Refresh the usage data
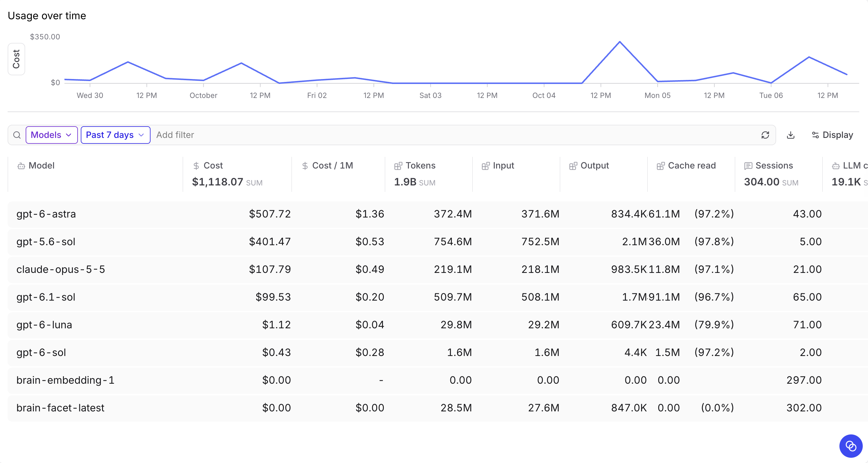The height and width of the screenshot is (463, 868). pyautogui.click(x=765, y=135)
